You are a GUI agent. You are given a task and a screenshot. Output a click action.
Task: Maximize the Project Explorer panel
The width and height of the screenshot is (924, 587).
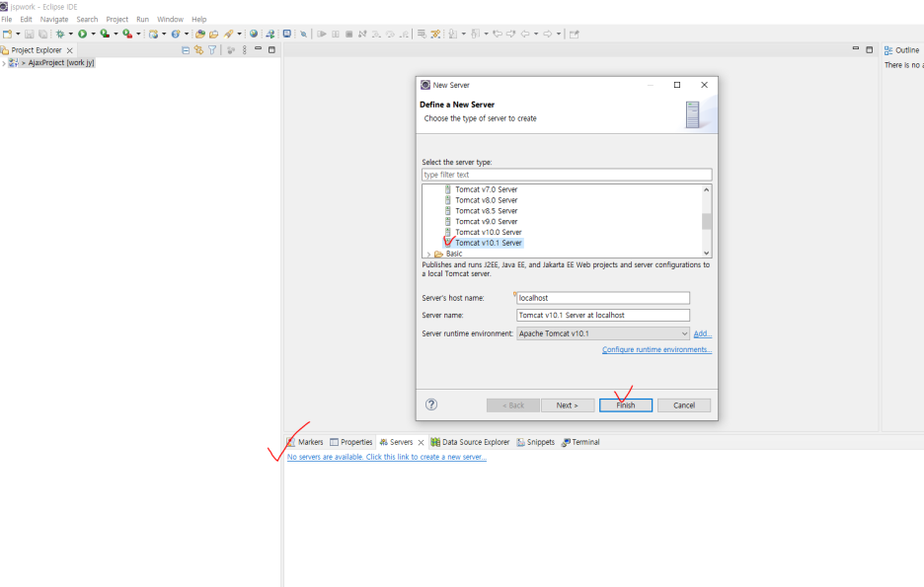tap(271, 50)
